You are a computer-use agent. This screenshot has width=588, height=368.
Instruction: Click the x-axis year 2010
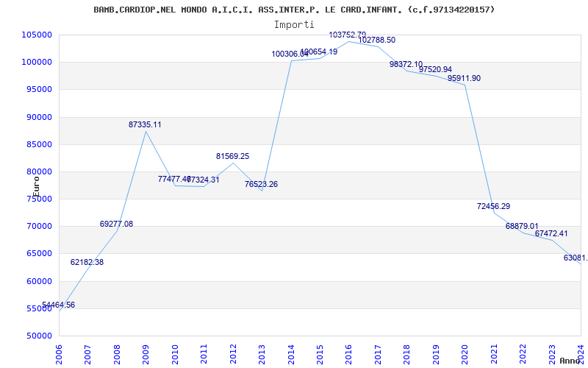[175, 354]
